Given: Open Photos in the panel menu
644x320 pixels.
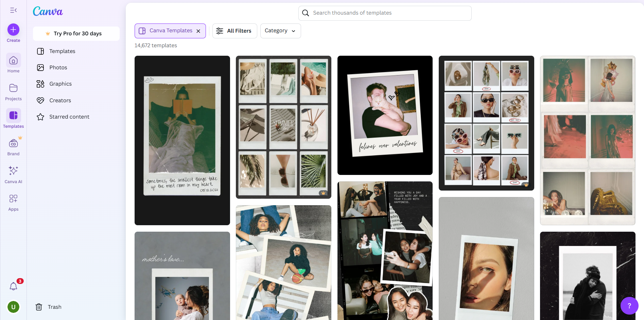Looking at the screenshot, I should pyautogui.click(x=76, y=67).
